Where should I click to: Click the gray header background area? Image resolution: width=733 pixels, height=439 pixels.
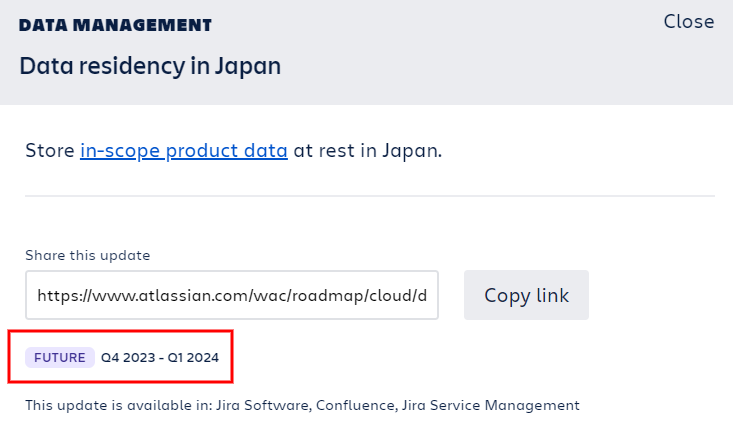coord(467,65)
